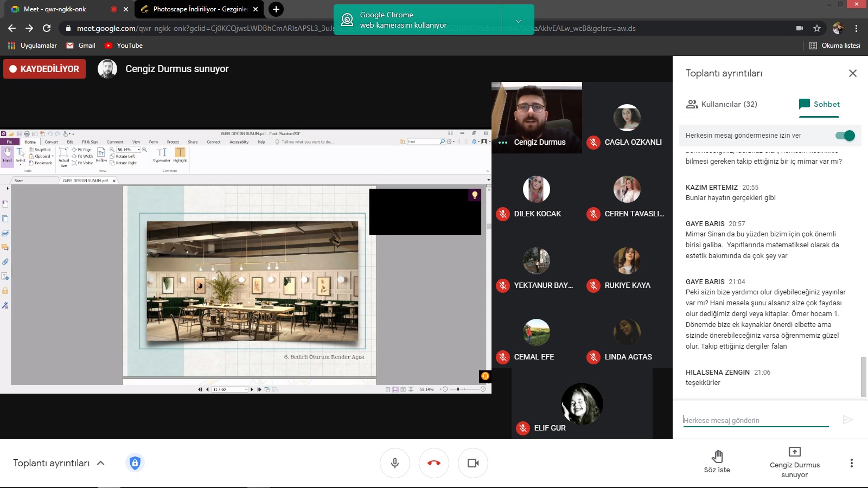The image size is (868, 488).
Task: Hang up the call with red phone button
Action: 433,463
